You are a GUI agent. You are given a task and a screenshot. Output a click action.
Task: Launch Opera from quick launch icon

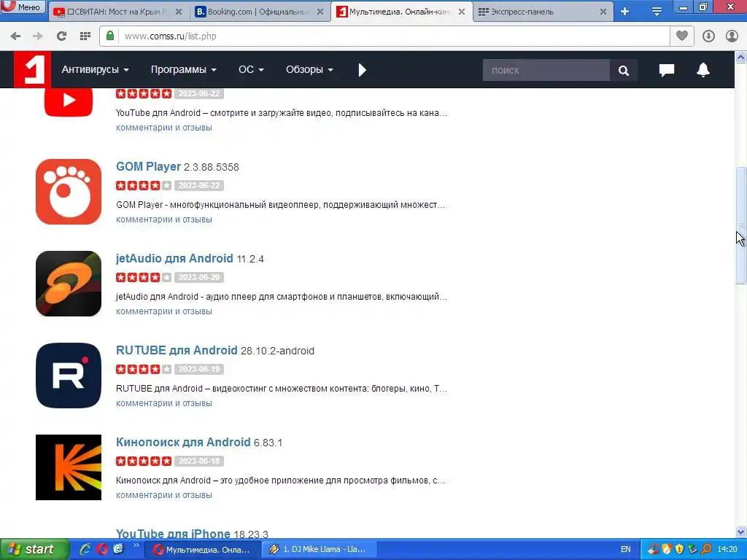coord(102,549)
